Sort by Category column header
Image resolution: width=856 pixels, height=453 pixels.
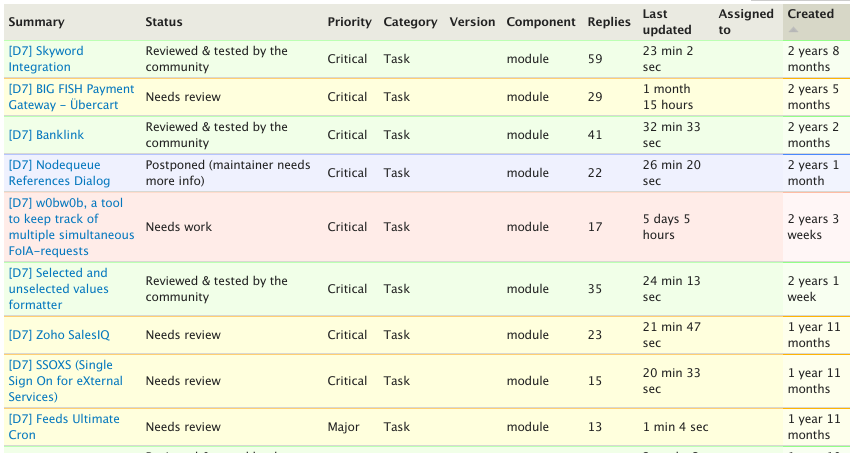coord(410,22)
